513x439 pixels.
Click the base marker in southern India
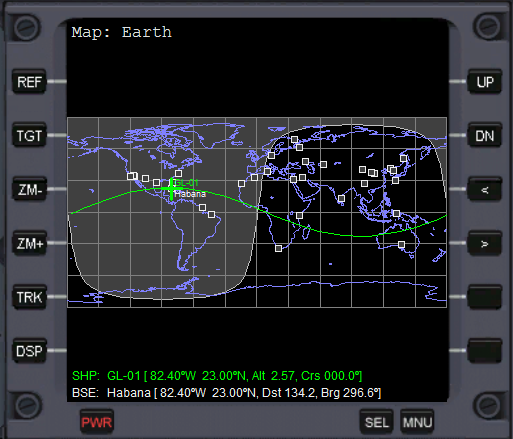341,199
